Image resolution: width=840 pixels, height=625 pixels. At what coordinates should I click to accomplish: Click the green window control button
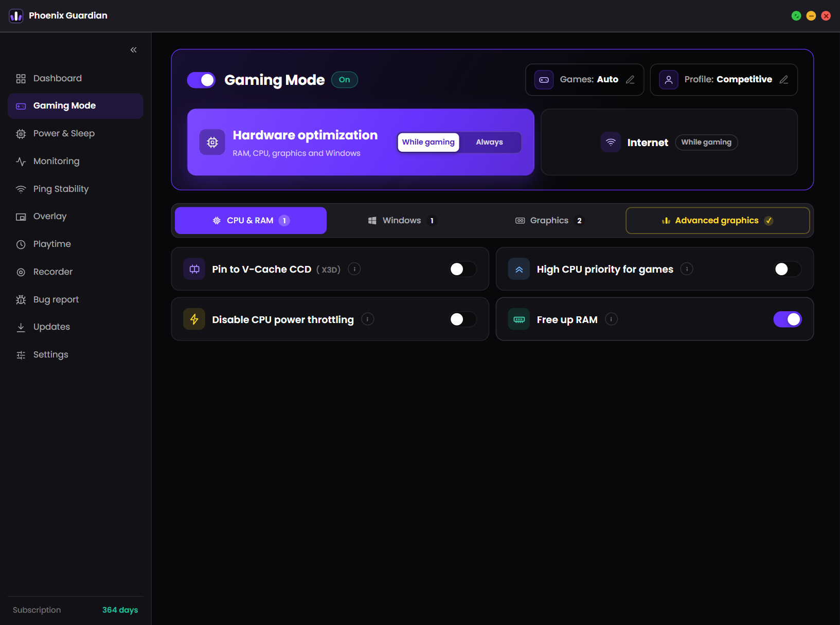796,16
